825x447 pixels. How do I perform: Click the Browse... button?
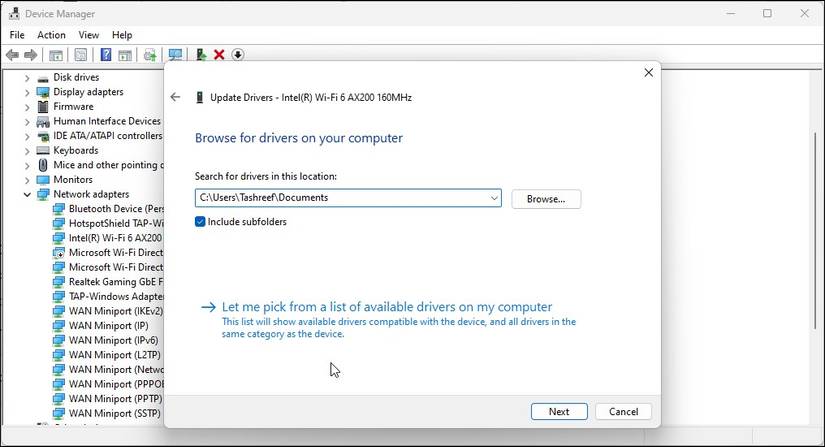[x=546, y=199]
